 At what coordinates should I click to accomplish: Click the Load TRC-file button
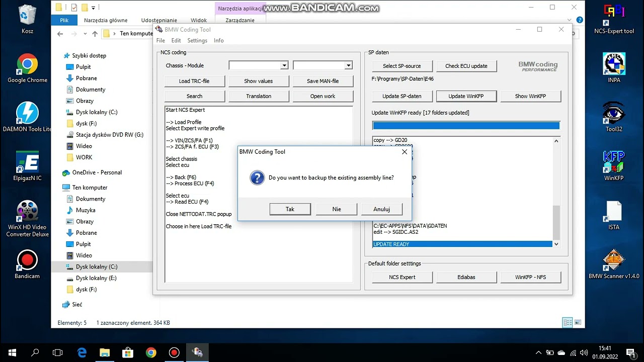pos(194,81)
